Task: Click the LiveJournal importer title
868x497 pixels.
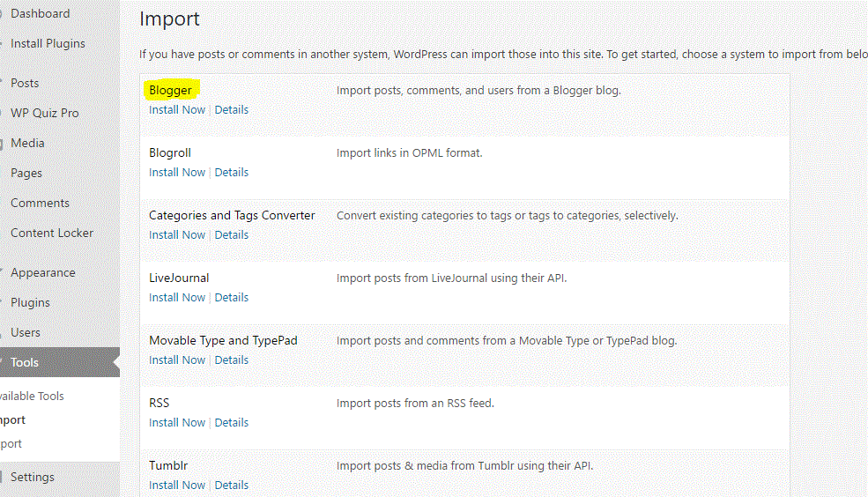Action: click(179, 278)
